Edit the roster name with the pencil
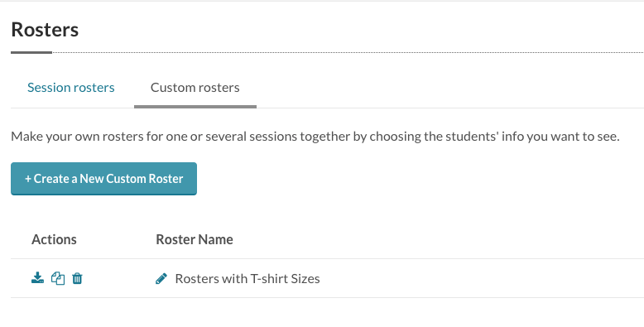The width and height of the screenshot is (644, 327). pos(161,278)
